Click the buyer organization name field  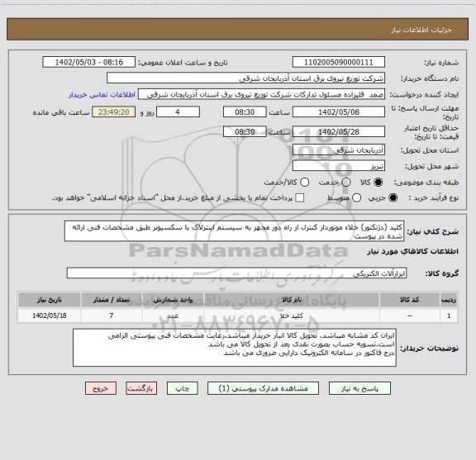pyautogui.click(x=246, y=78)
